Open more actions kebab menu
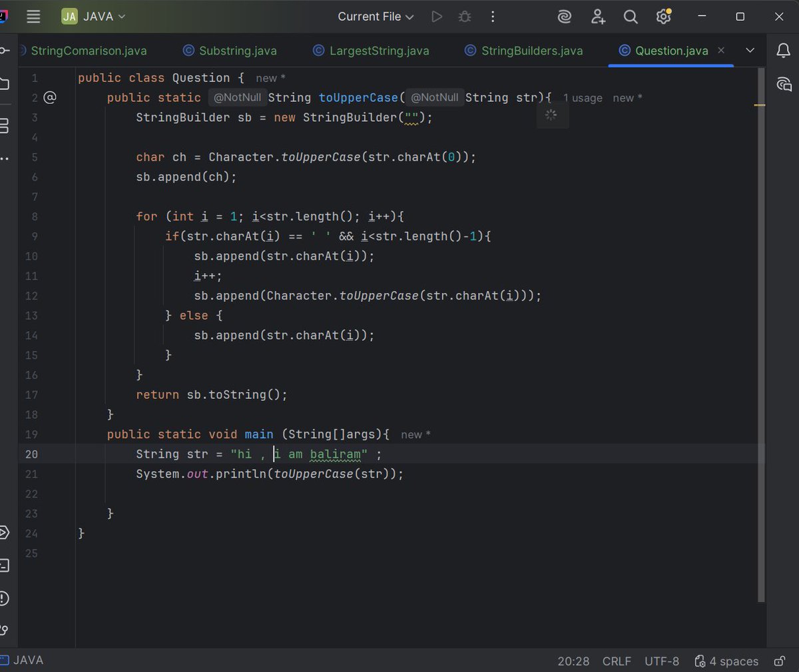The height and width of the screenshot is (672, 799). 493,17
